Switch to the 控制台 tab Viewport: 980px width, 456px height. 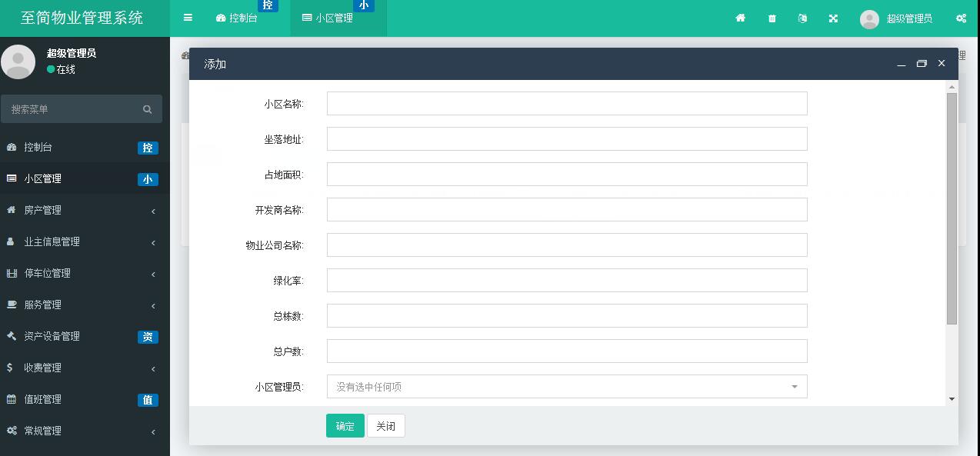pos(241,16)
